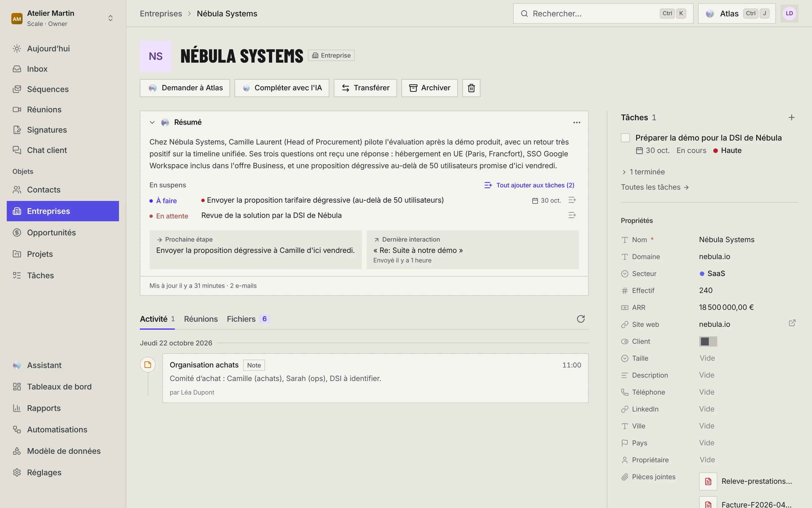Open Chat client in the sidebar
The width and height of the screenshot is (812, 508).
(x=63, y=150)
